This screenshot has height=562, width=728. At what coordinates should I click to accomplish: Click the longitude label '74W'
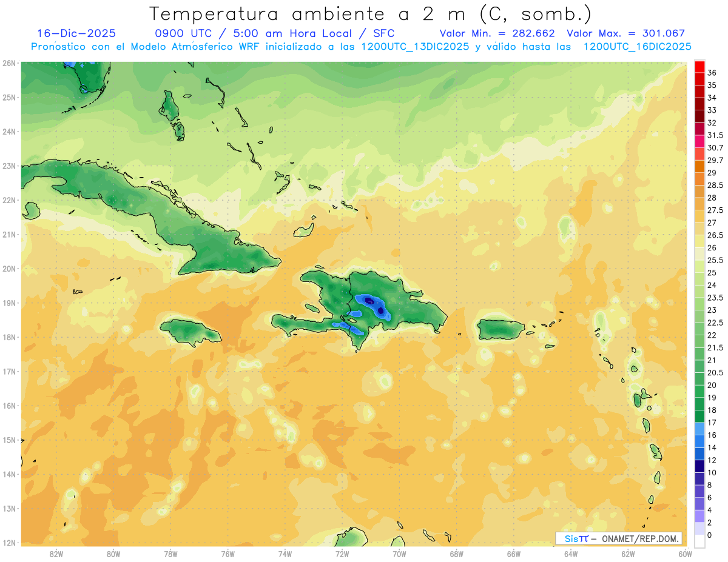tap(285, 554)
